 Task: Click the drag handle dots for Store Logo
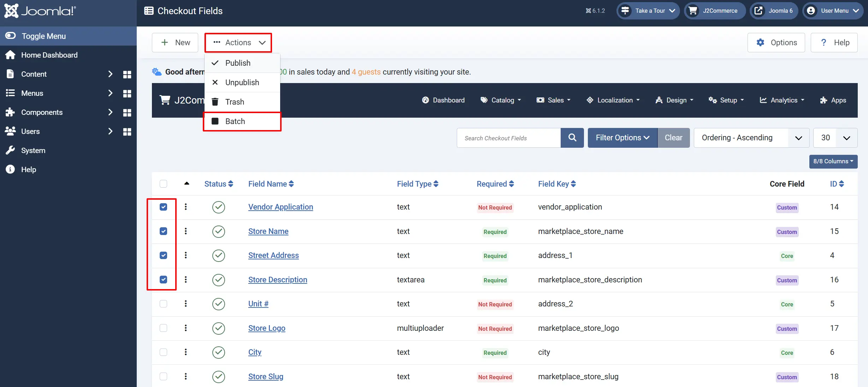186,328
